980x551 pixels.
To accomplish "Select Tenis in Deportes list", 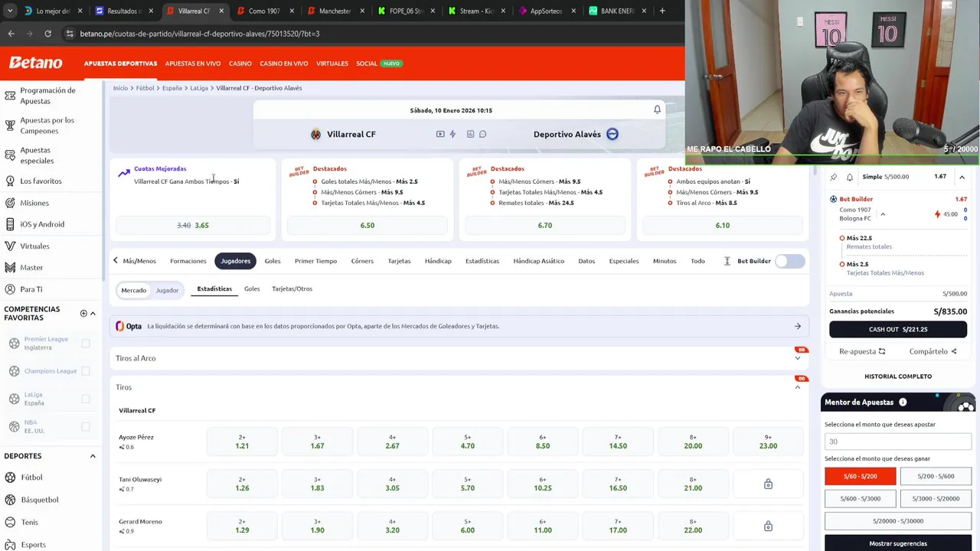I will (29, 522).
